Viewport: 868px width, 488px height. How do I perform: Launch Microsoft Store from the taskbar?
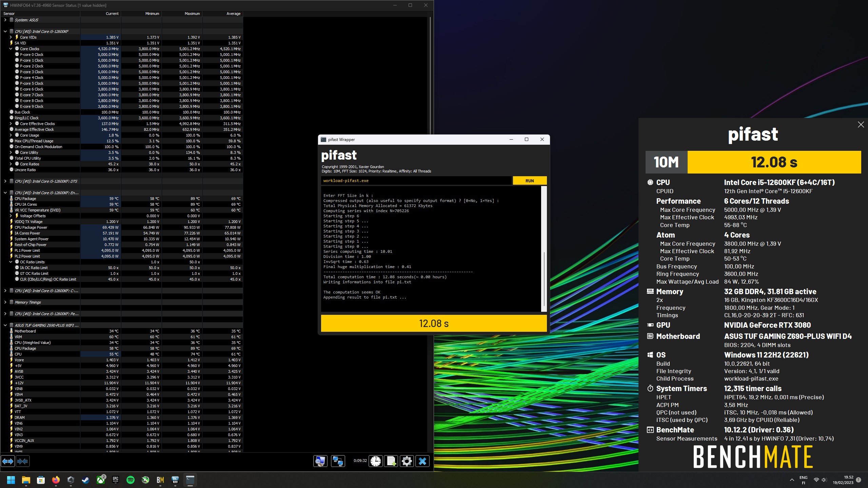pyautogui.click(x=41, y=480)
